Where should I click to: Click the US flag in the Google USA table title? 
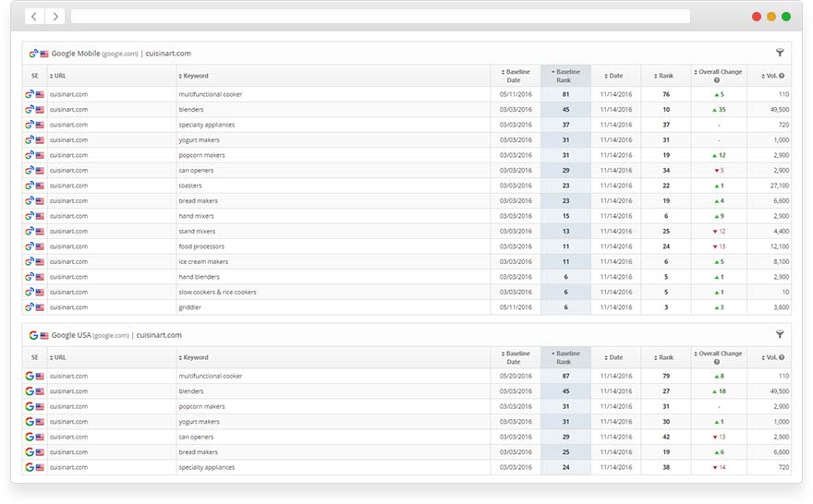pos(44,336)
